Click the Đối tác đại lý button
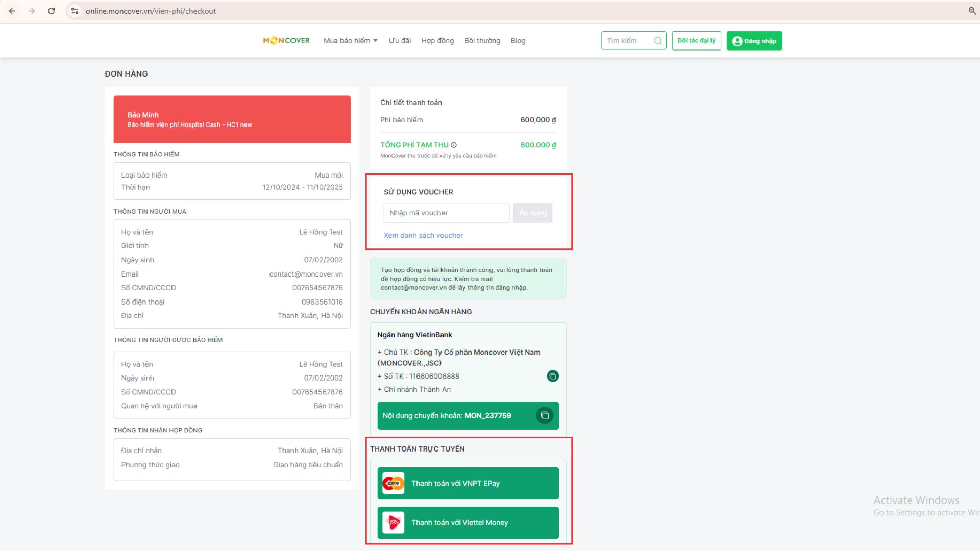 pyautogui.click(x=696, y=41)
